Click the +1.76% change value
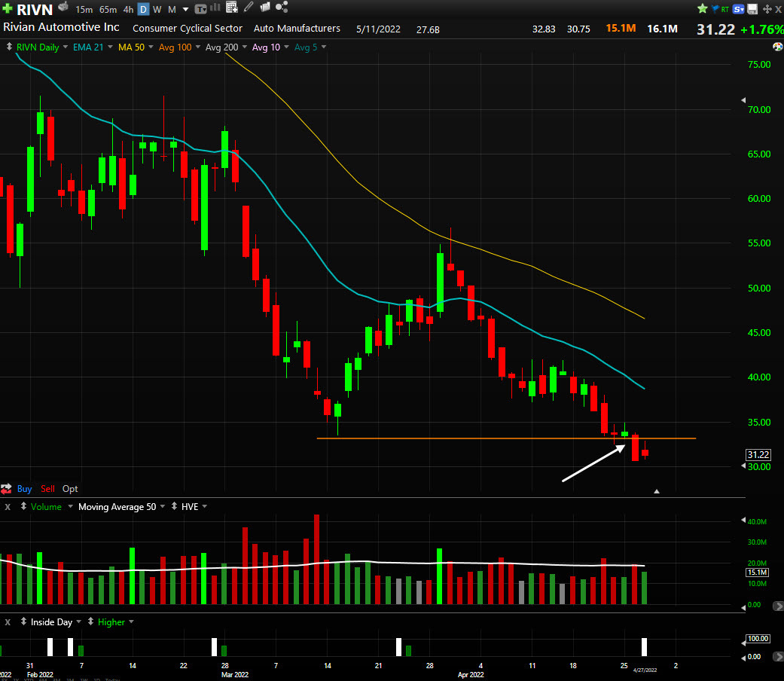Image resolution: width=784 pixels, height=681 pixels. pyautogui.click(x=761, y=29)
